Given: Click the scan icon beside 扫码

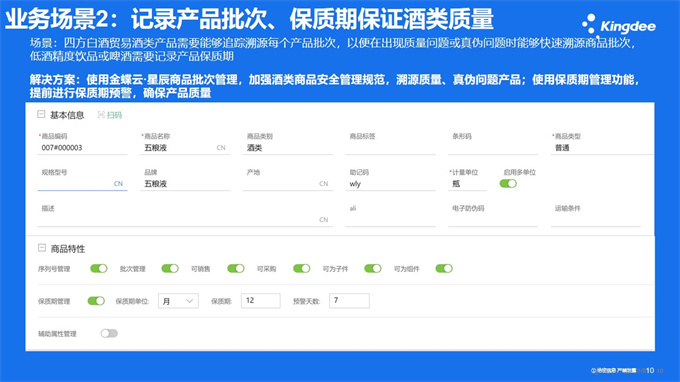Looking at the screenshot, I should click(x=101, y=114).
